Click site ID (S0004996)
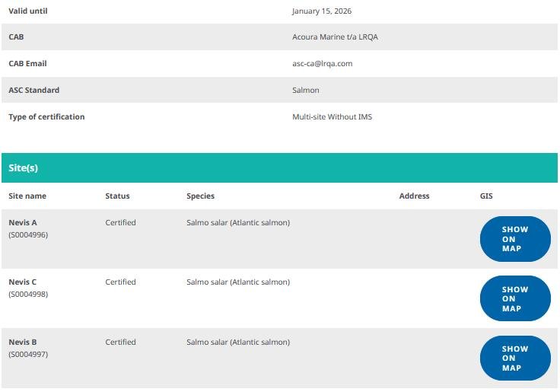 coord(28,234)
